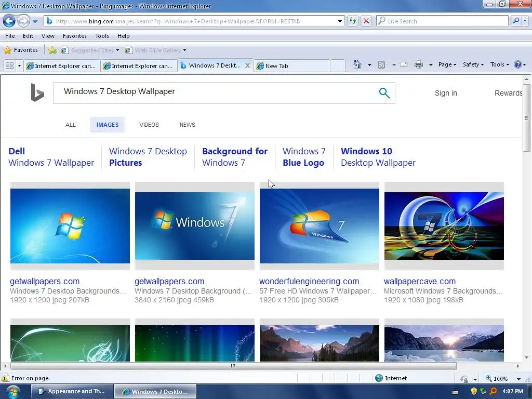Open the File menu
The image size is (532, 399).
[x=10, y=36]
